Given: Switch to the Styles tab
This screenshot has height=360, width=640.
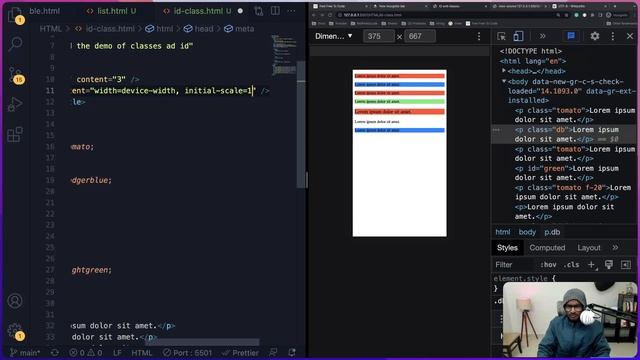Looking at the screenshot, I should click(507, 248).
